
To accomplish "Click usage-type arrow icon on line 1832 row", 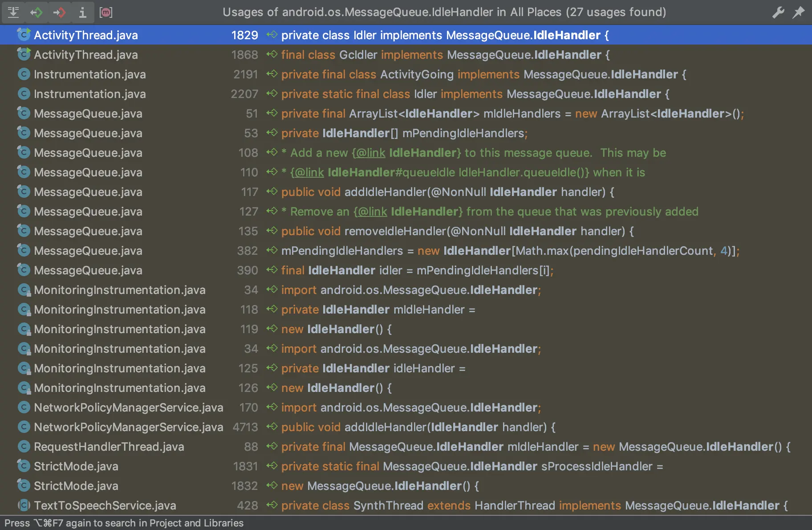I will [x=272, y=485].
